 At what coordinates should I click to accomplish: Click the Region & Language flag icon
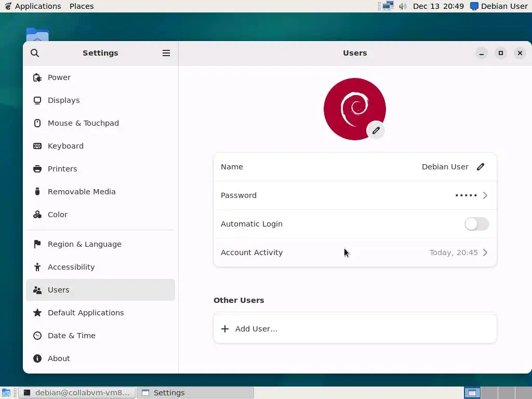click(x=37, y=244)
